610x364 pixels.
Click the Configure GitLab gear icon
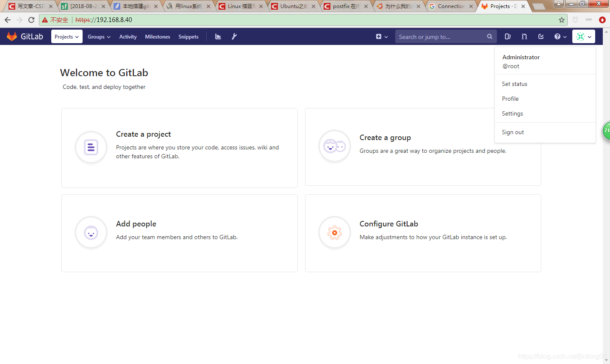[335, 233]
